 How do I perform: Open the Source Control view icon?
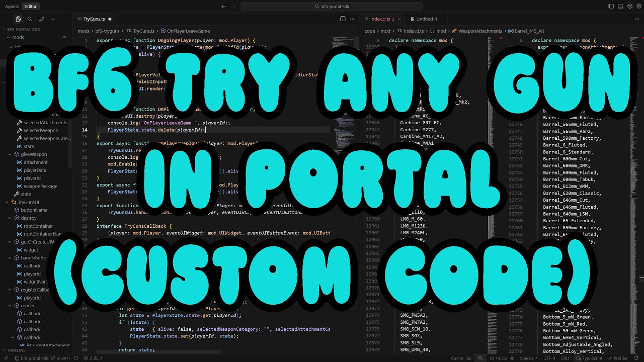(41, 19)
